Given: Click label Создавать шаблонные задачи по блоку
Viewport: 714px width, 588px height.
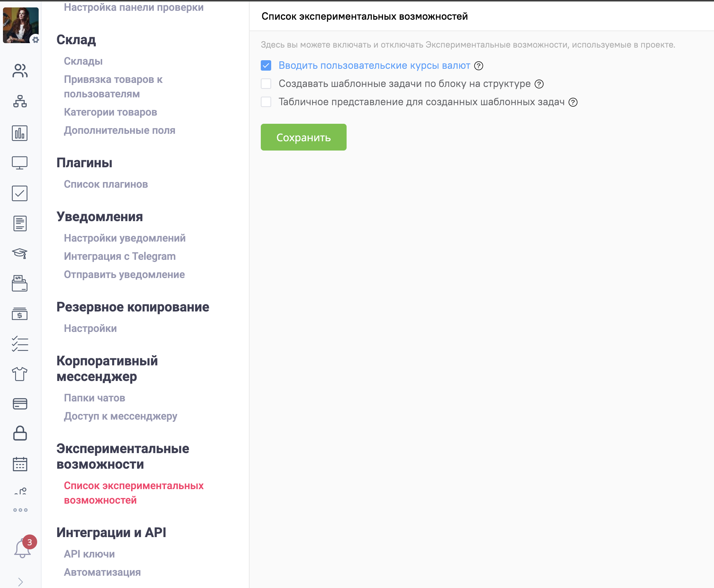Looking at the screenshot, I should coord(405,84).
